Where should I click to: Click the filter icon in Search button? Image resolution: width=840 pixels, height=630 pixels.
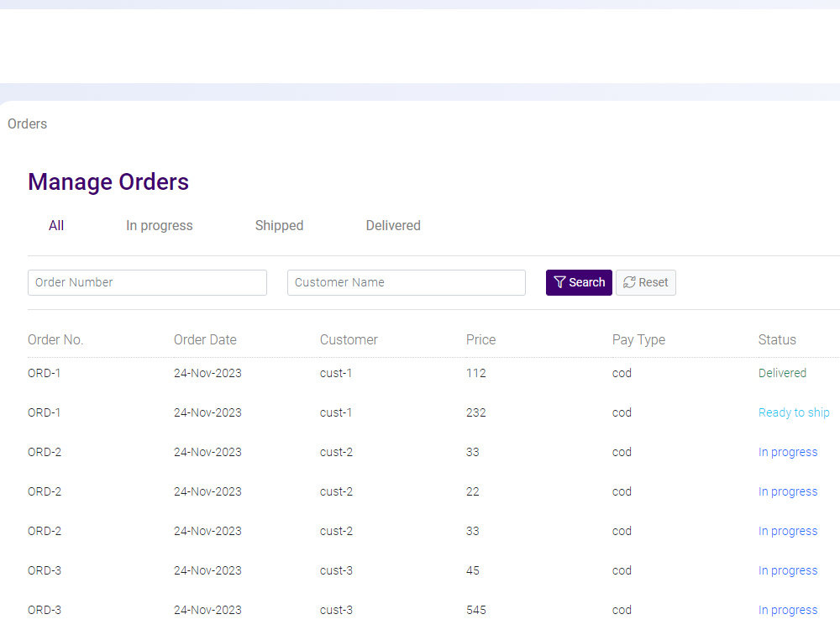pos(559,282)
